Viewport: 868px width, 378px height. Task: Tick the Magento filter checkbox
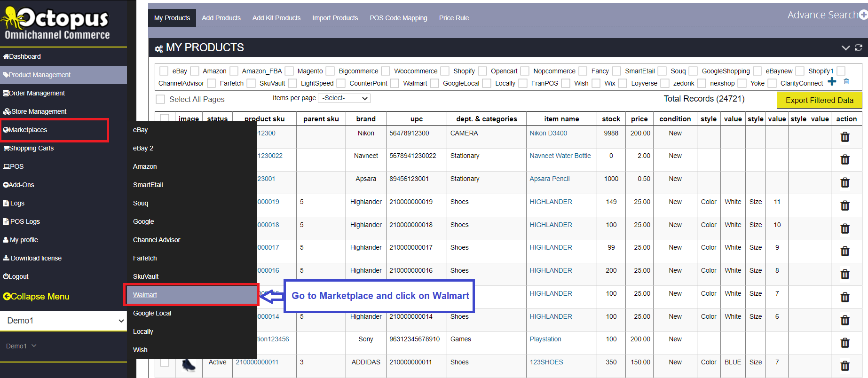(289, 71)
